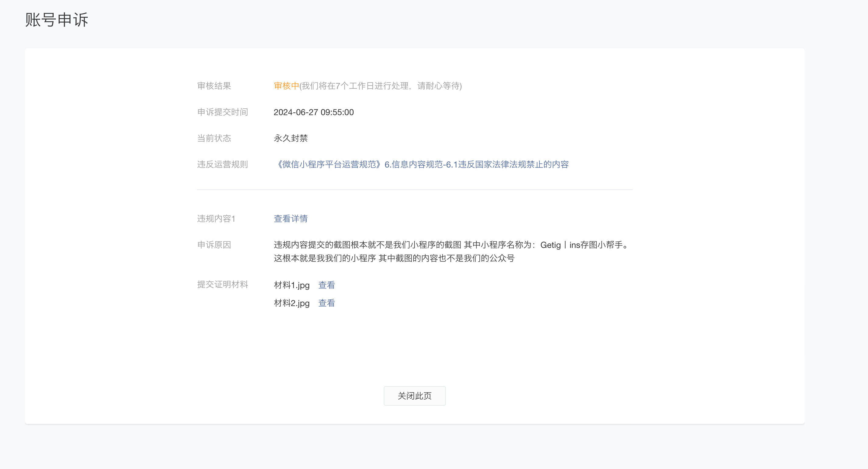Click the 当前状态 field label

(214, 138)
